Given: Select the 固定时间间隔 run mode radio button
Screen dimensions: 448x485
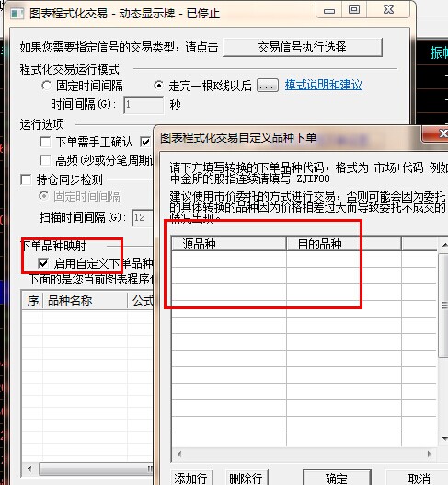Looking at the screenshot, I should pos(47,86).
